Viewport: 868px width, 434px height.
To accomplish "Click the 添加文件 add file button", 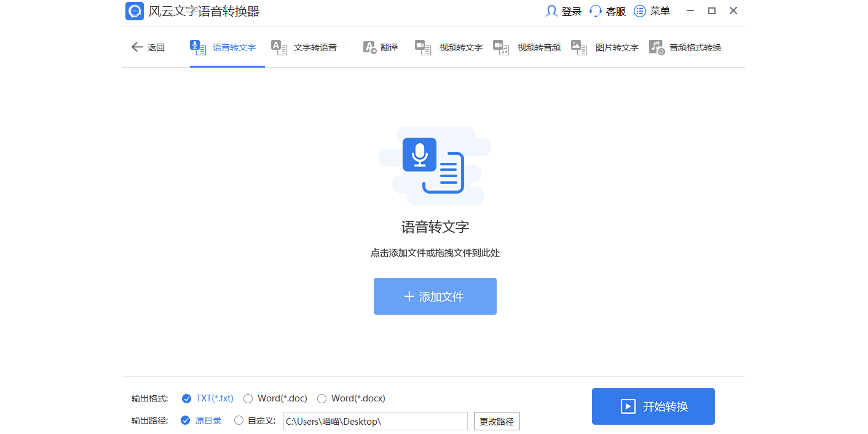I will pyautogui.click(x=435, y=296).
